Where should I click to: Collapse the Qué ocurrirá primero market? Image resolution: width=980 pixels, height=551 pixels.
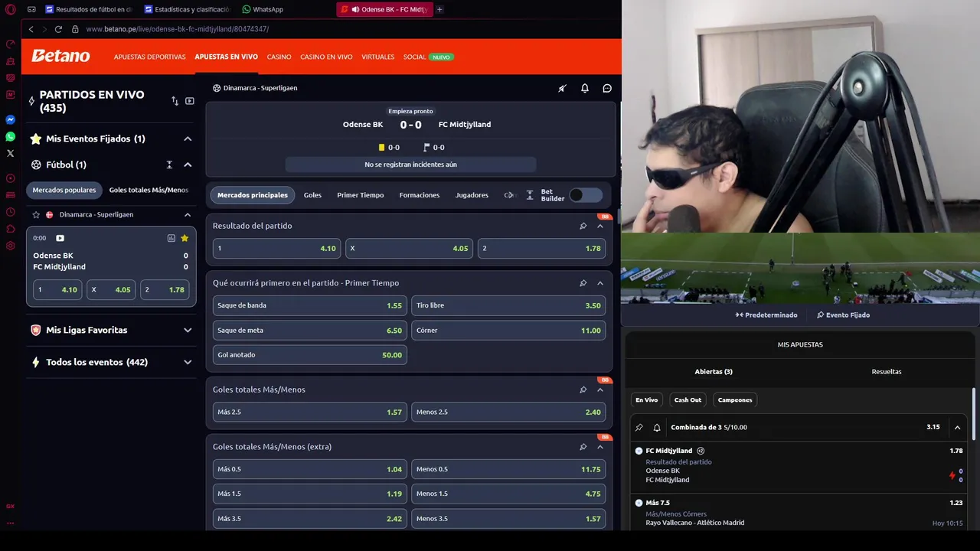pyautogui.click(x=600, y=283)
